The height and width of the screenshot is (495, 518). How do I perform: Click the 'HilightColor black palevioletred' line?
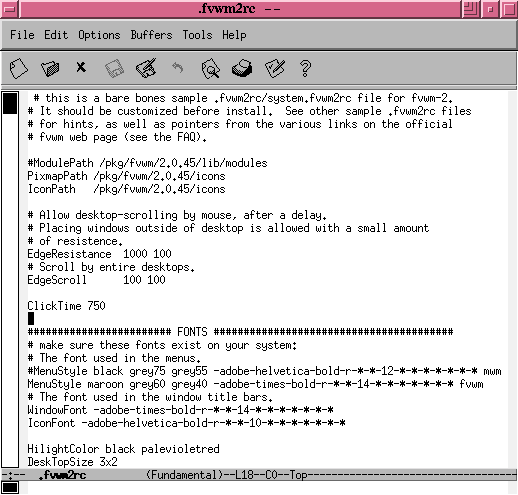[123, 449]
